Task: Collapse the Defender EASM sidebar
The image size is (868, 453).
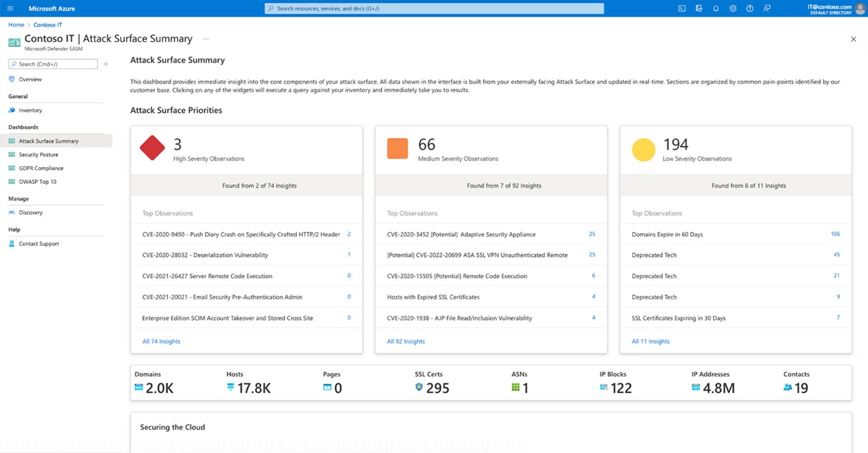Action: point(105,63)
